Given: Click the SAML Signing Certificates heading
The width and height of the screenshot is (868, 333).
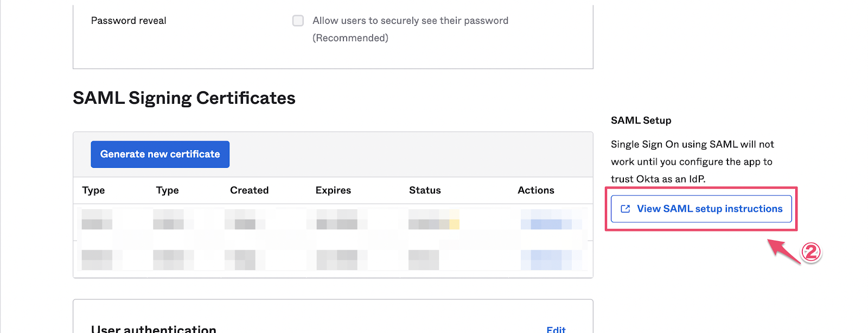Looking at the screenshot, I should pos(184,98).
